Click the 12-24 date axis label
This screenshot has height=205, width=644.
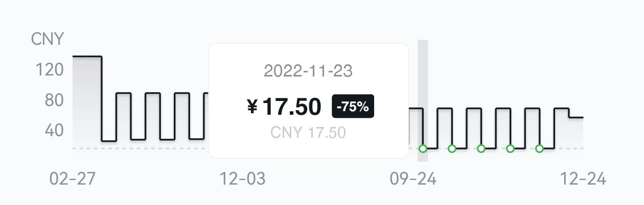click(x=583, y=179)
